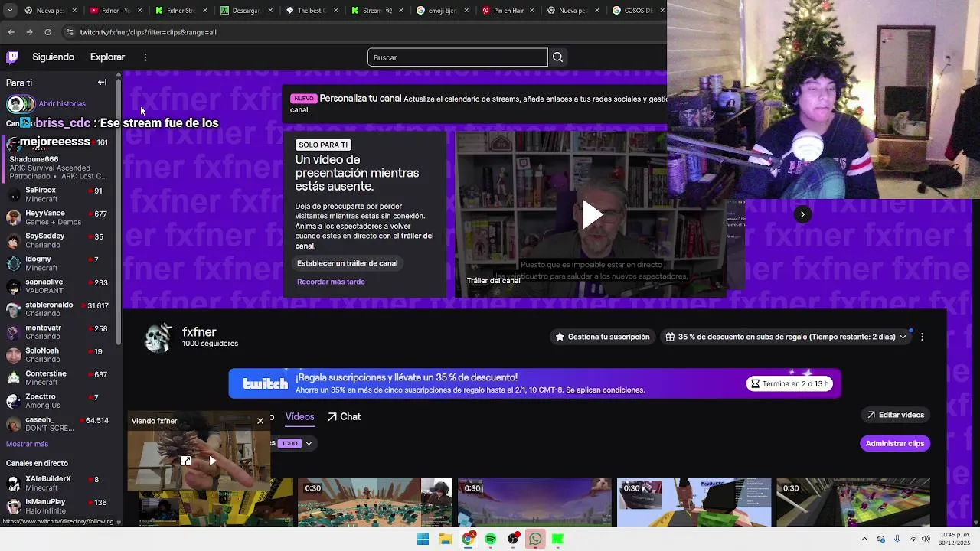This screenshot has width=980, height=551.
Task: Close the Viendo fxfner mini player
Action: pyautogui.click(x=260, y=421)
